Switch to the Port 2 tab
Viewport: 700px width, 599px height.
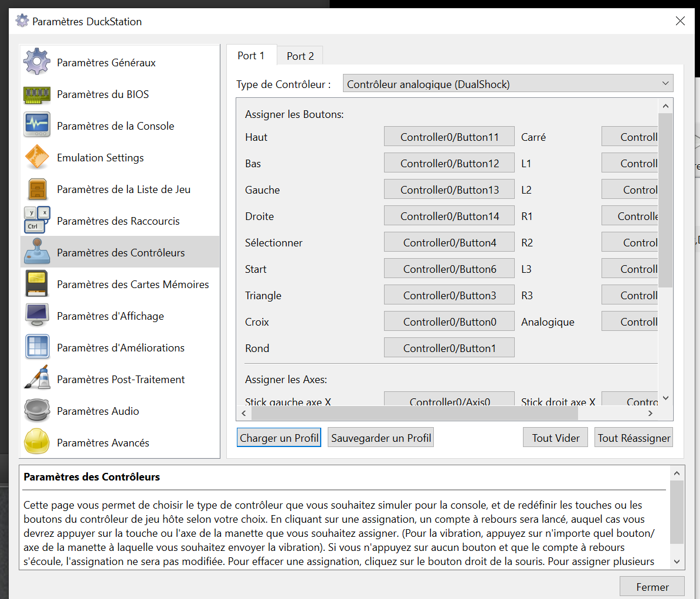pyautogui.click(x=300, y=56)
